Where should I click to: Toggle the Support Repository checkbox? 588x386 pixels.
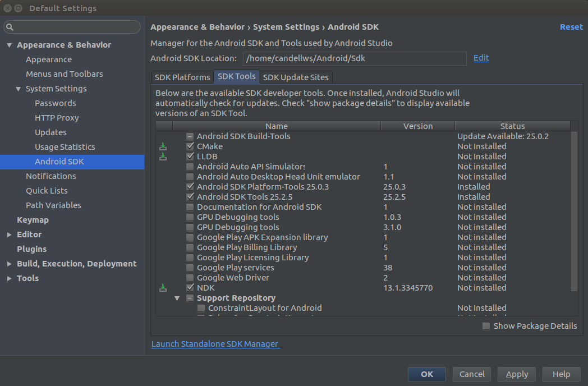(190, 298)
